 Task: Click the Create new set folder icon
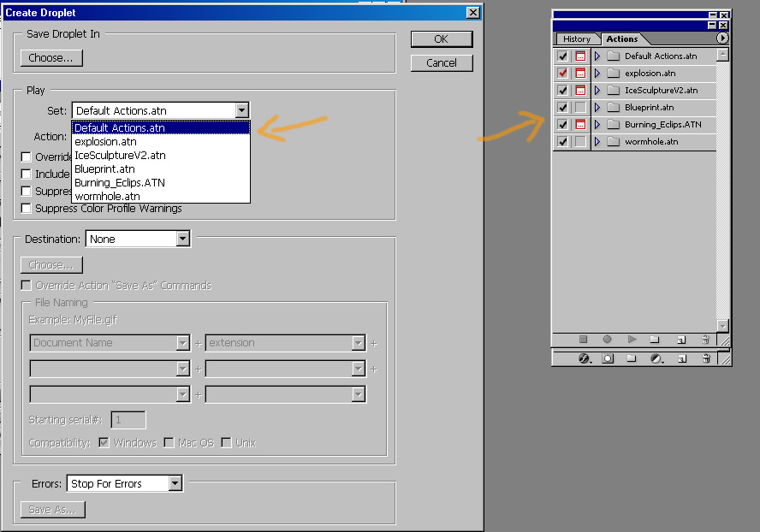(x=654, y=340)
